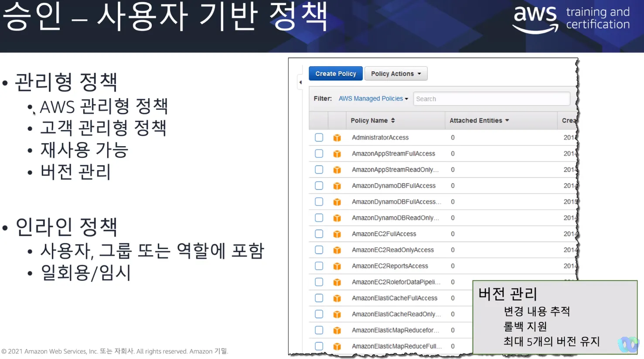Image resolution: width=644 pixels, height=359 pixels.
Task: Click the AWS training and certification logo
Action: 571,19
